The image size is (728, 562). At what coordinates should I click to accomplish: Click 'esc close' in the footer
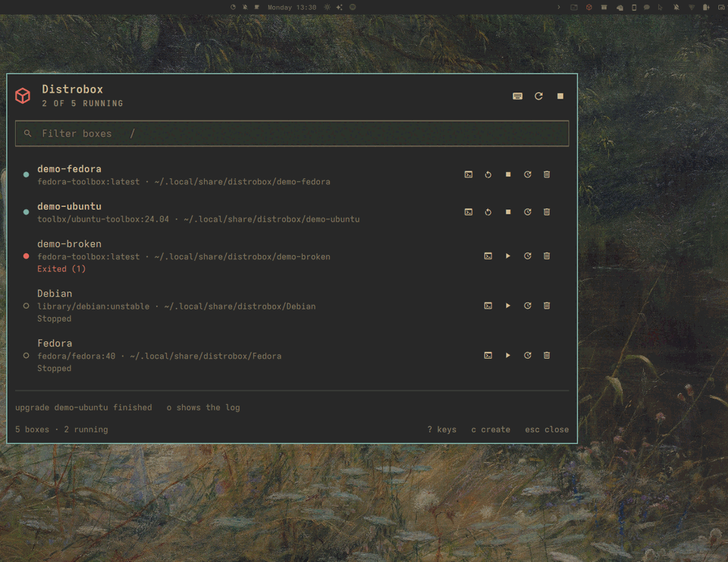pos(547,429)
